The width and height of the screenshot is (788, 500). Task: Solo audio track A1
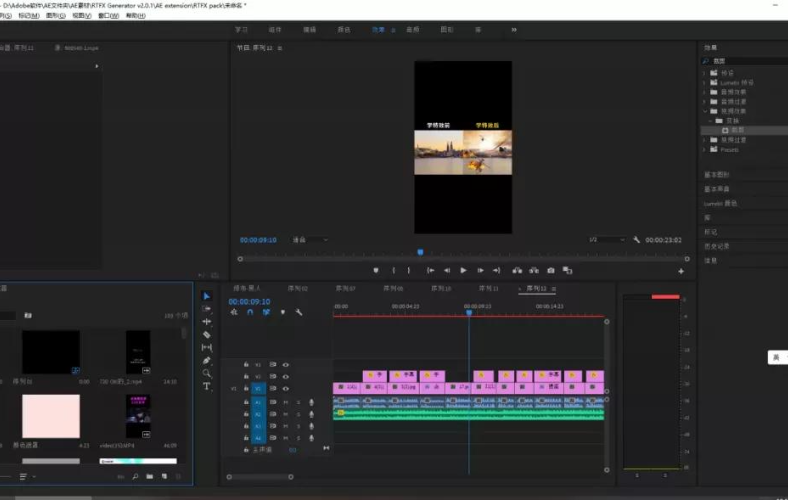coord(298,402)
